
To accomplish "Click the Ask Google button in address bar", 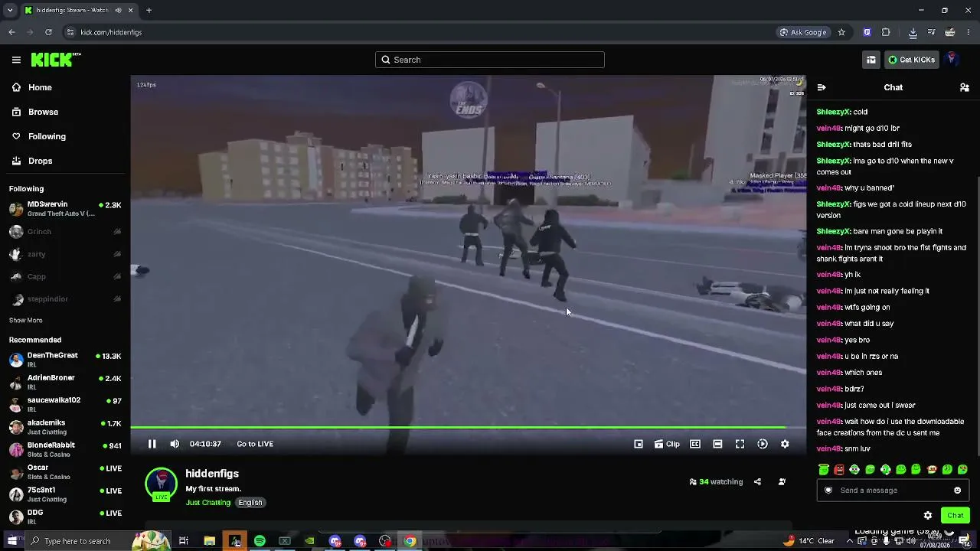I will pos(803,32).
